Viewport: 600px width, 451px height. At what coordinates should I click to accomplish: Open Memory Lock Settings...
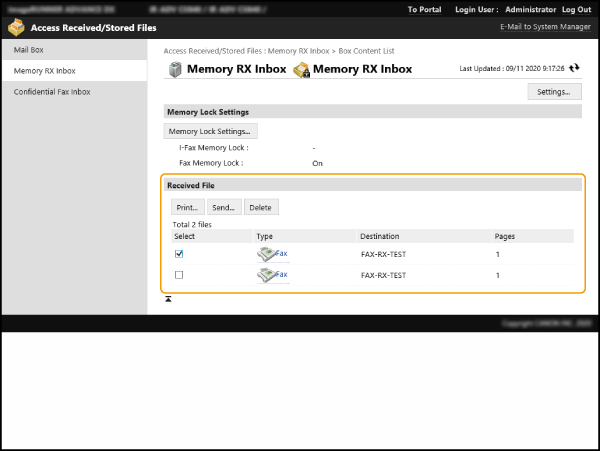211,131
